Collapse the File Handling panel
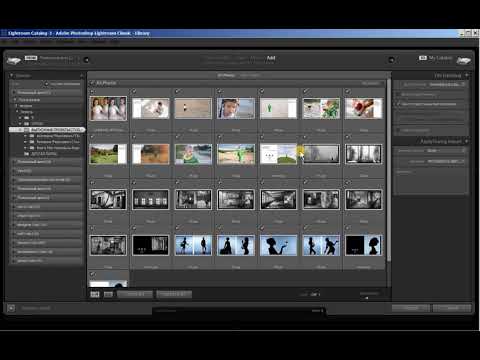Viewport: 480px width, 360px height. point(467,76)
